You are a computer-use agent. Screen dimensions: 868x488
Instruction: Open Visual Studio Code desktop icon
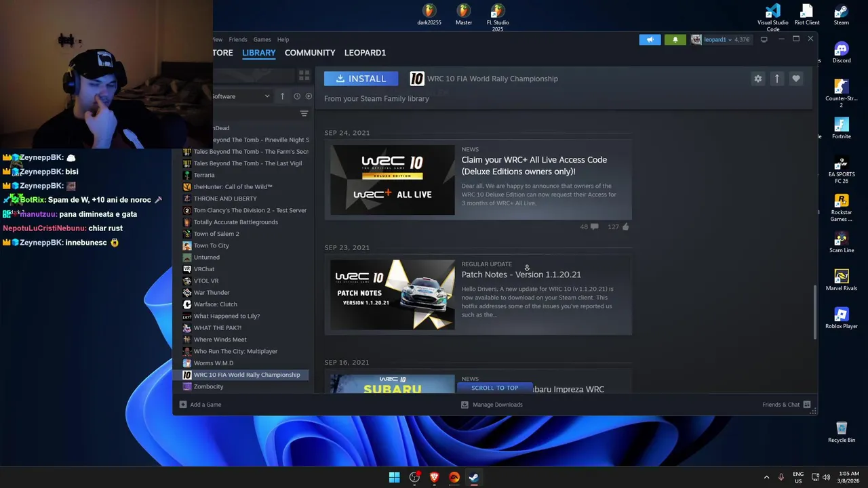(773, 18)
